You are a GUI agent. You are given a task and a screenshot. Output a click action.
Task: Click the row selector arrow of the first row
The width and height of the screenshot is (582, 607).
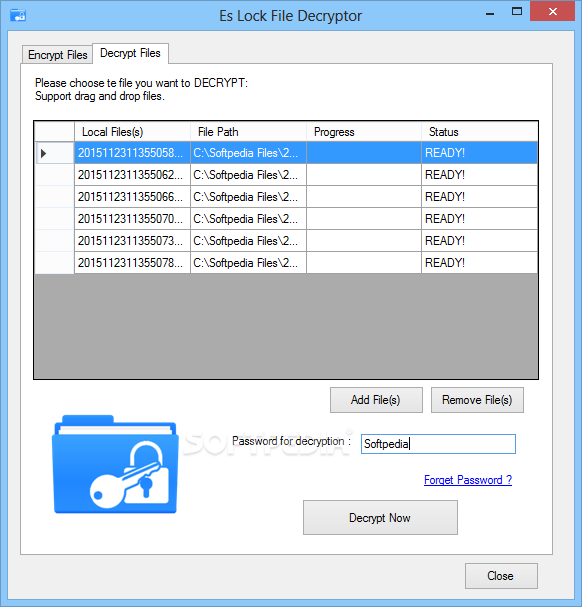click(43, 153)
